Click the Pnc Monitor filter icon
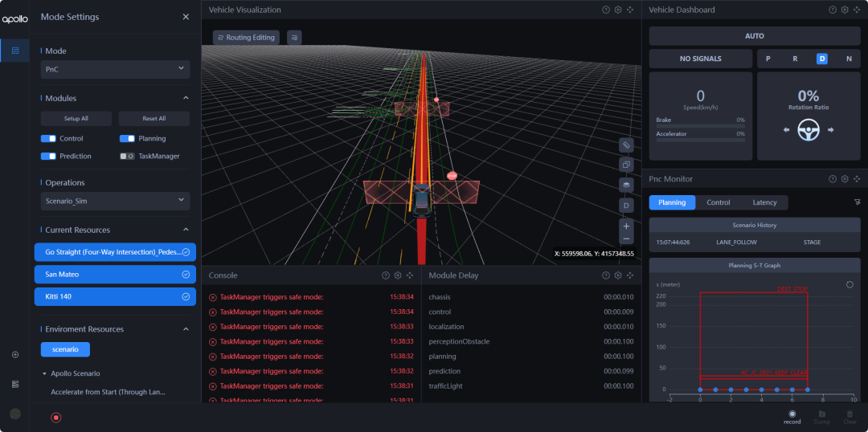 [x=857, y=202]
